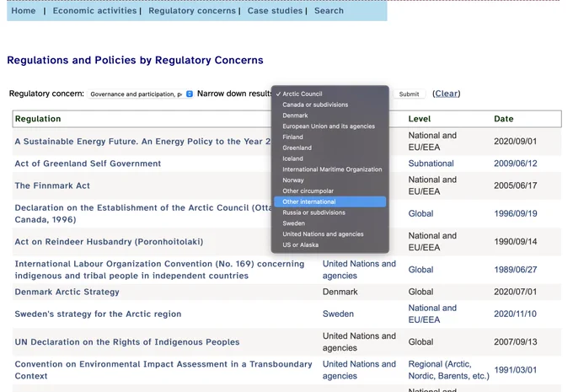
Task: Click date 2005/06/17
Action: (x=515, y=185)
